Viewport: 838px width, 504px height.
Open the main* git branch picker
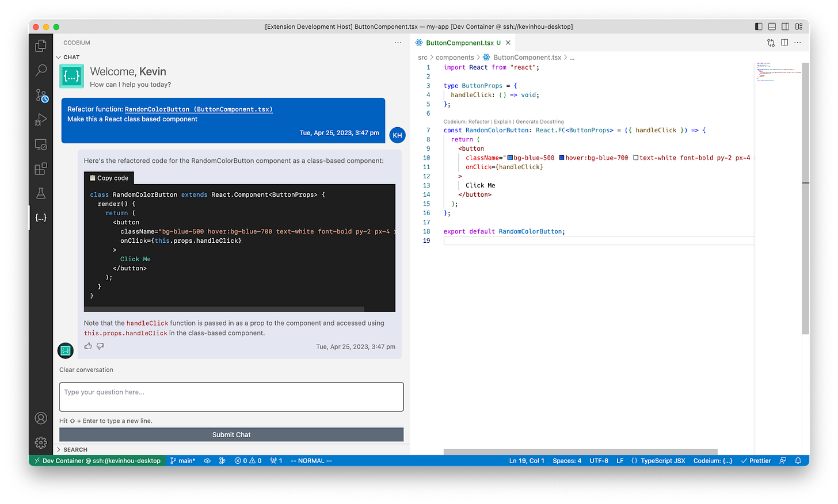(x=183, y=461)
